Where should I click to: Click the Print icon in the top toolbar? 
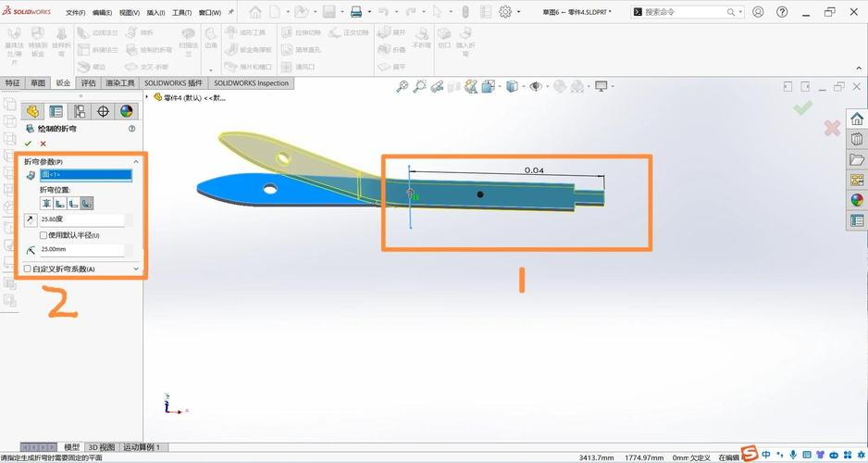click(356, 12)
